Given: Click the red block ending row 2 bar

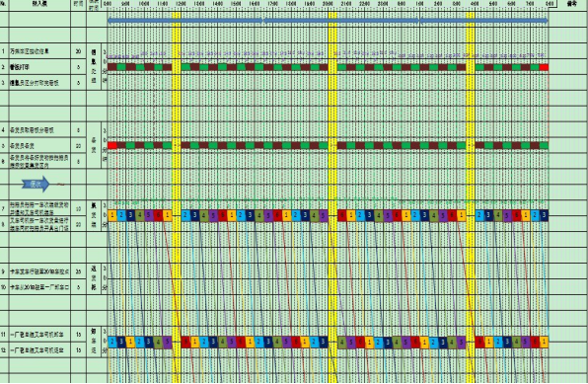Looking at the screenshot, I should (544, 67).
